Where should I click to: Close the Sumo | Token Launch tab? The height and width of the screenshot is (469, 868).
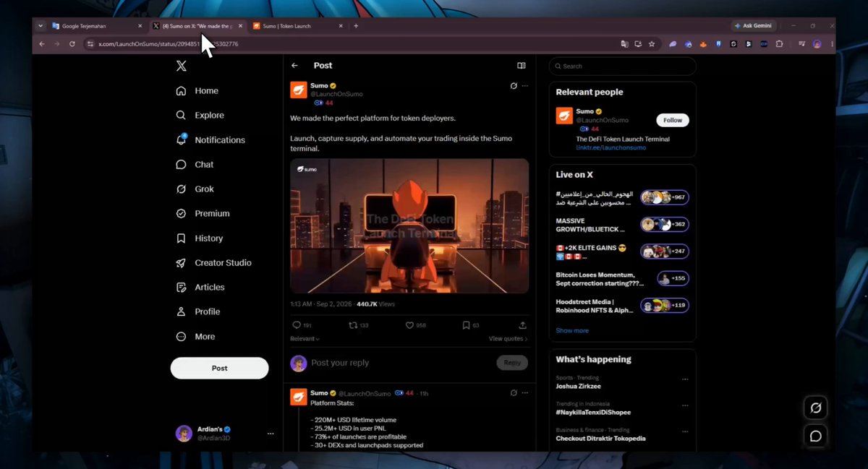[x=341, y=26]
